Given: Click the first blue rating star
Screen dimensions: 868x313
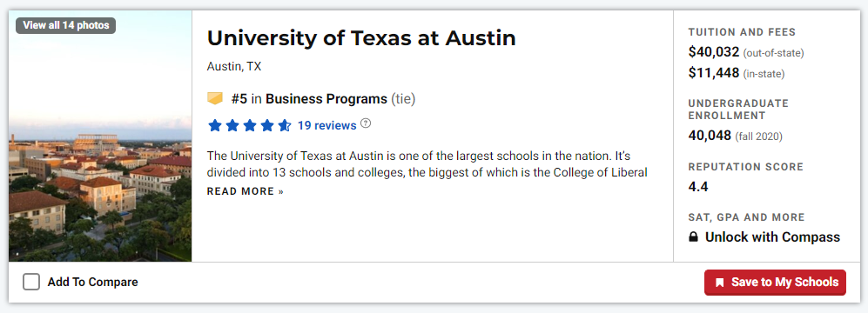Looking at the screenshot, I should click(215, 125).
